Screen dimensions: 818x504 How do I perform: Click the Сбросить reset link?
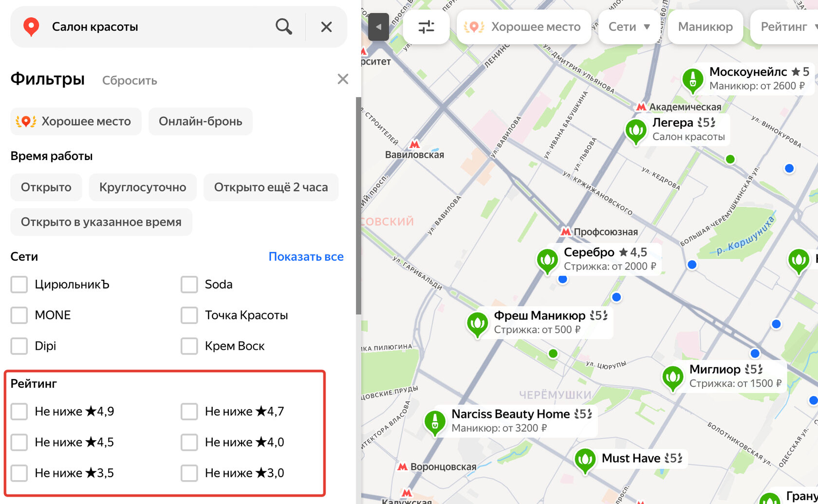130,80
